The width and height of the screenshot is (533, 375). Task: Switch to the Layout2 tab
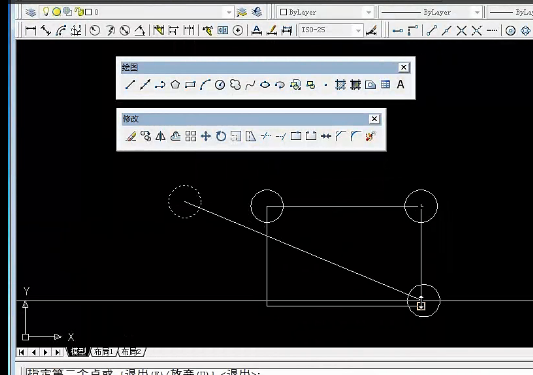pos(131,352)
